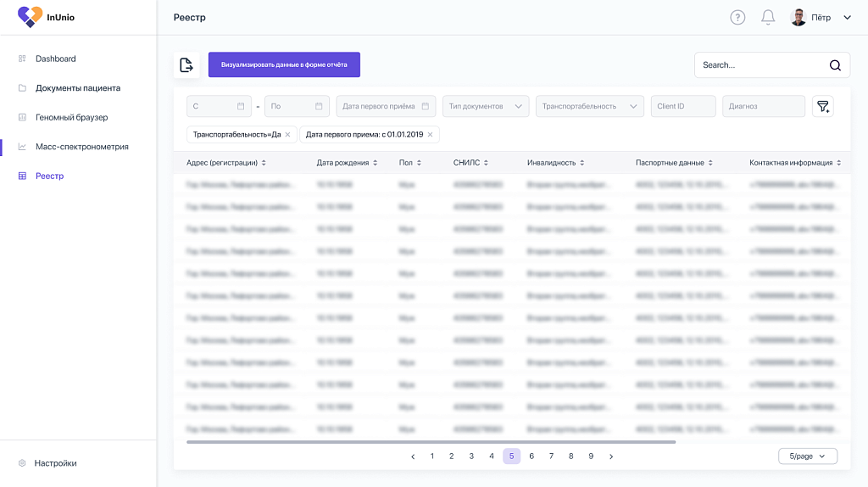Click the Реестр table icon
Screen dimensions: 868x487
pos(22,176)
